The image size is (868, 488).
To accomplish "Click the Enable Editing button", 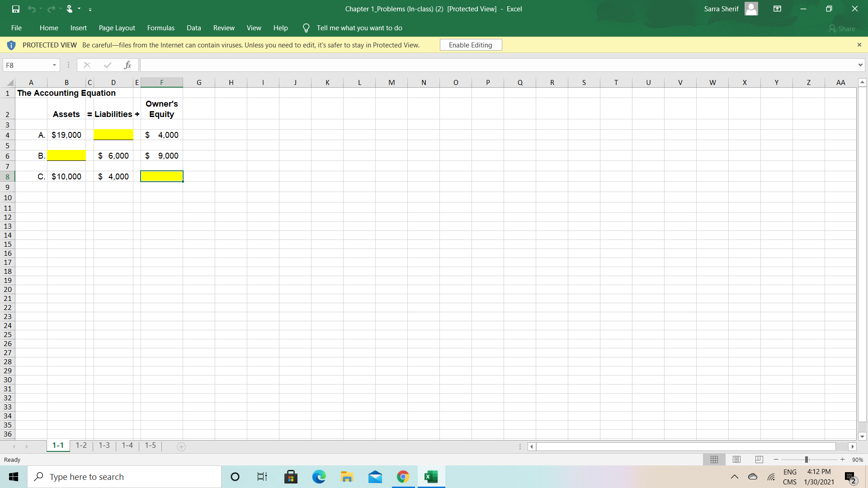I will [x=470, y=45].
